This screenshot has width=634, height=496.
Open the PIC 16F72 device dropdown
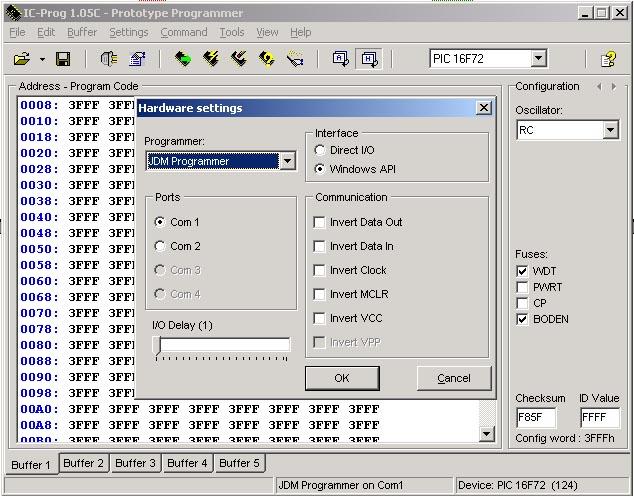pyautogui.click(x=538, y=59)
